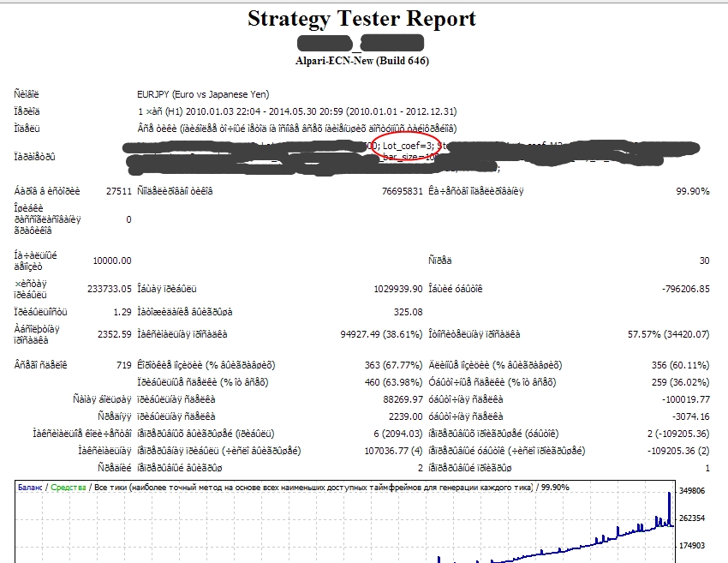The width and height of the screenshot is (728, 563).
Task: Select the short positions value 363 (67.77%)
Action: coord(393,365)
